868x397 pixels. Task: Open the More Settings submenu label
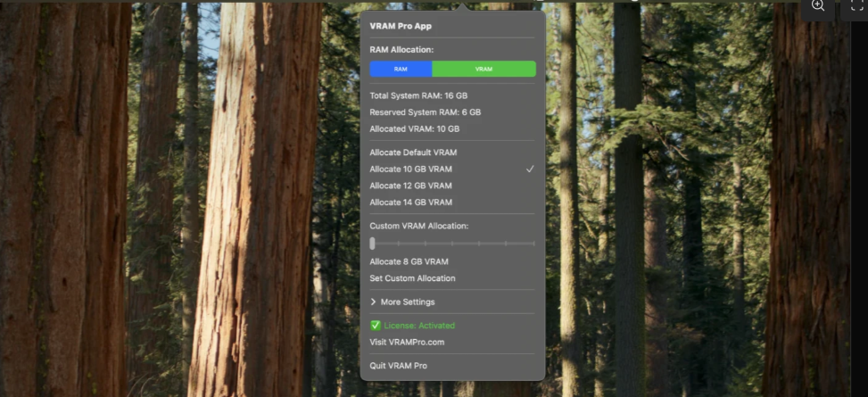click(408, 302)
